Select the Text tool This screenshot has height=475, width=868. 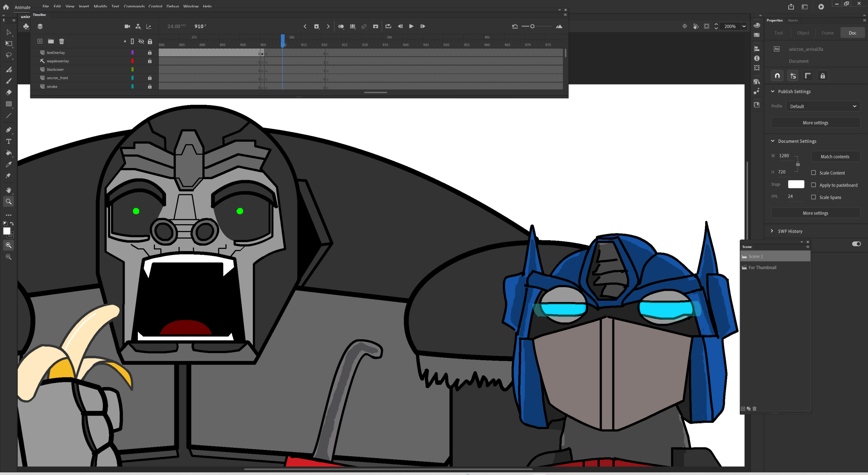(x=9, y=141)
